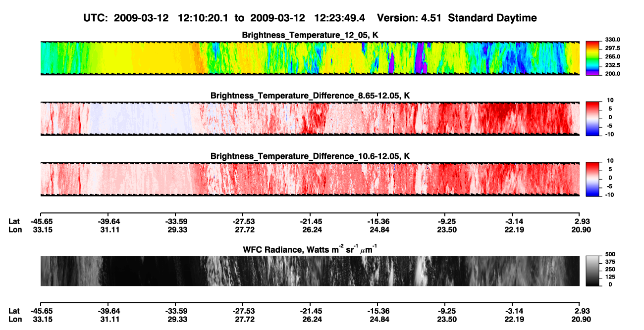Click the grayscale WFC Radiance colorbar

click(x=592, y=271)
